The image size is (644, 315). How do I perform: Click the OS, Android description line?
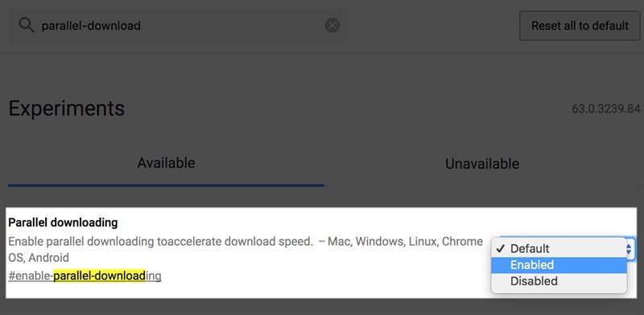point(39,259)
